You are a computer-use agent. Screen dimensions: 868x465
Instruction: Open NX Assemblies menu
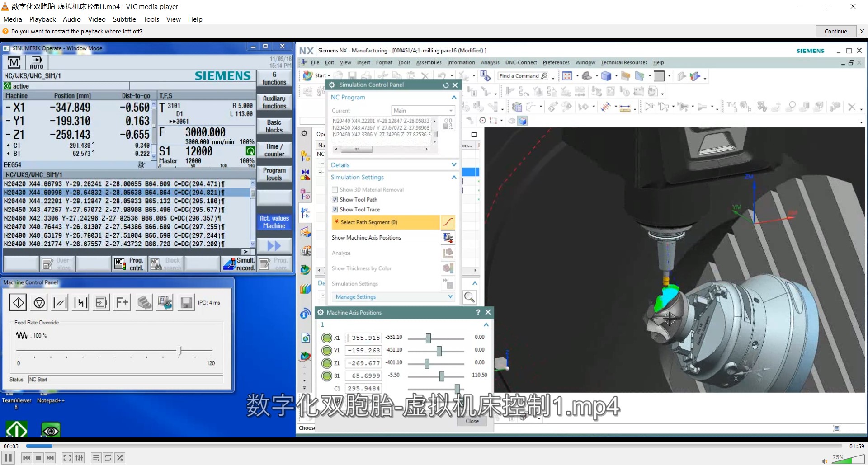click(x=429, y=62)
